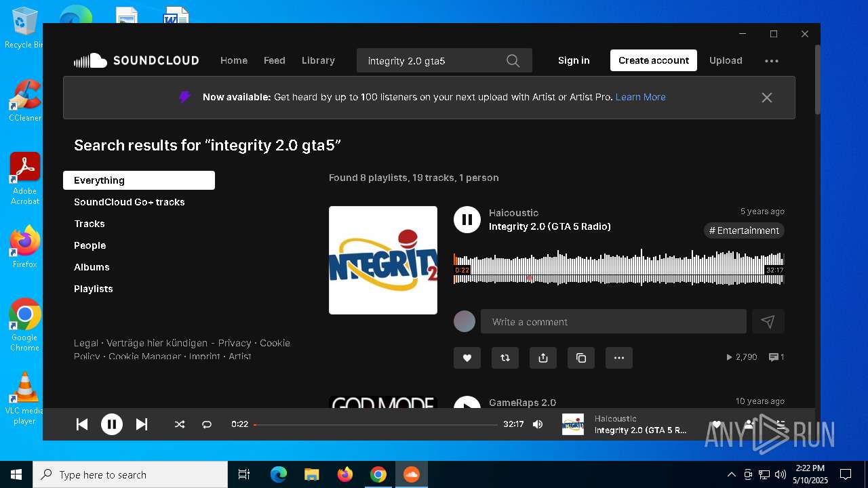
Task: Click the Sign in button
Action: pyautogui.click(x=574, y=60)
